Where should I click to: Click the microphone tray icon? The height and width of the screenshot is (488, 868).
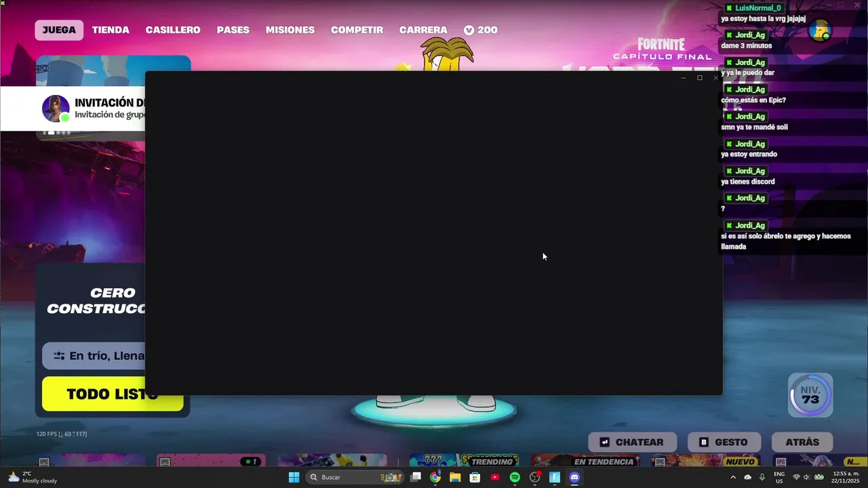click(x=762, y=477)
